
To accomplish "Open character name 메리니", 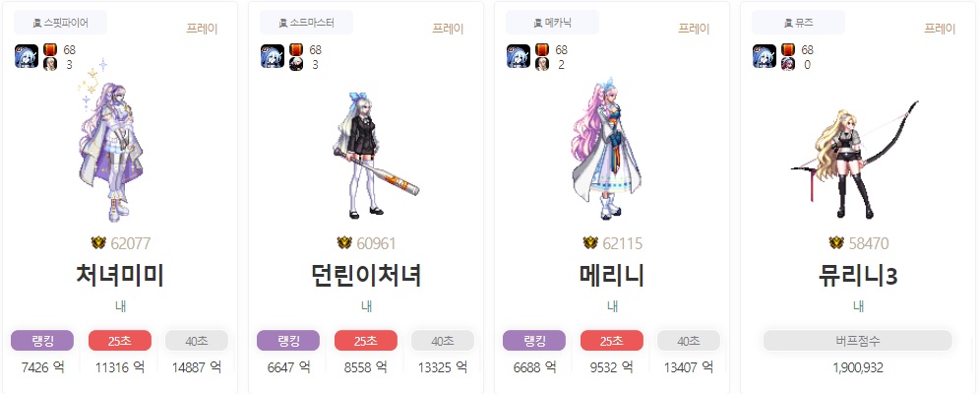I will [612, 275].
